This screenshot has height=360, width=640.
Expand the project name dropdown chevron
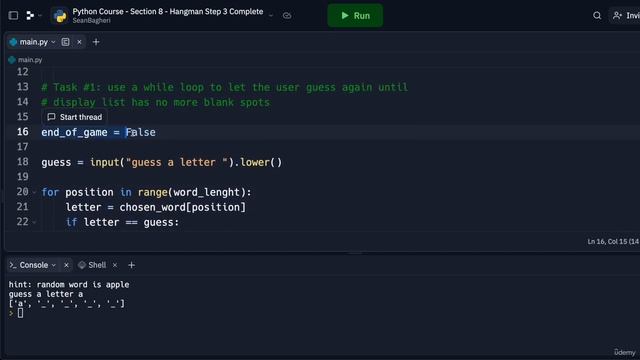pyautogui.click(x=271, y=16)
